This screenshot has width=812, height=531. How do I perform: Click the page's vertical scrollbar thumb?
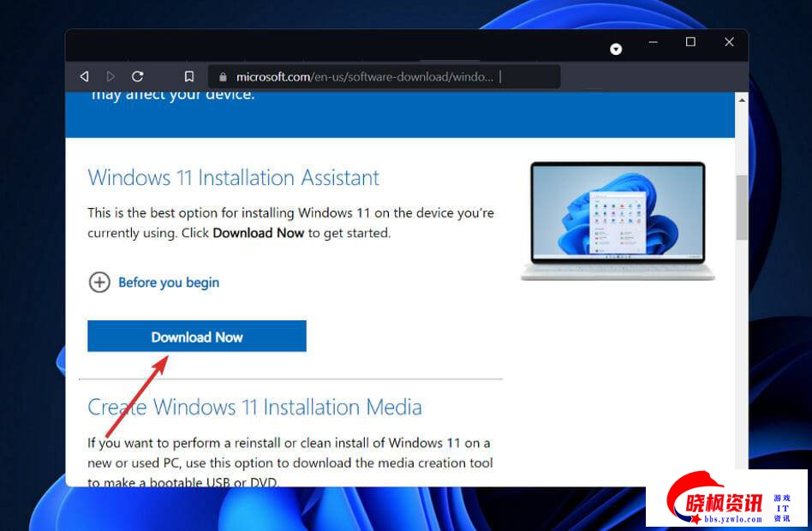click(741, 207)
